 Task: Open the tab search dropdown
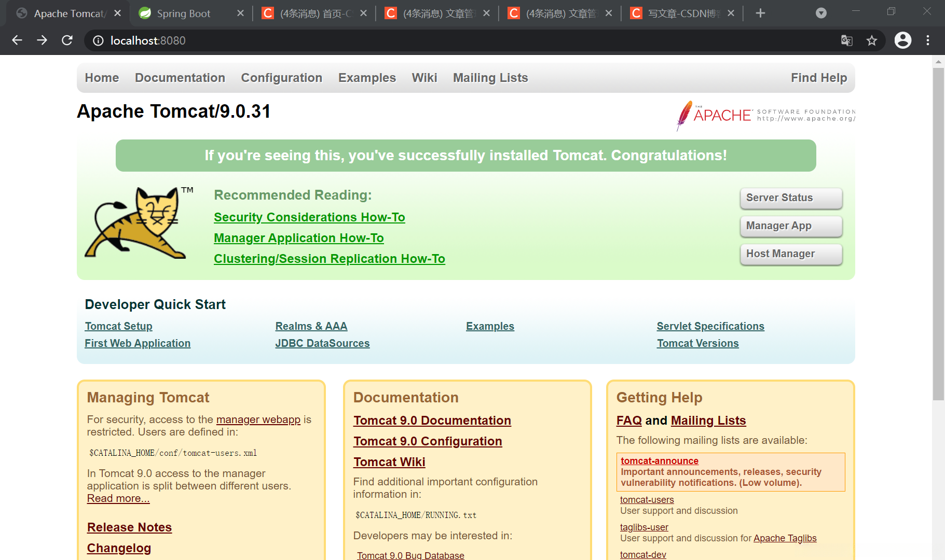[821, 13]
